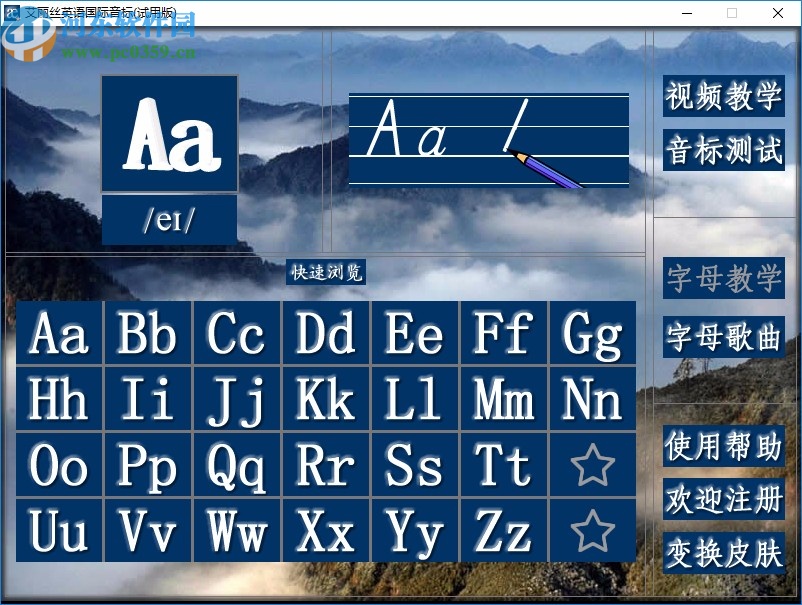The height and width of the screenshot is (605, 802).
Task: Click 欢迎注册 to register
Action: tap(723, 499)
